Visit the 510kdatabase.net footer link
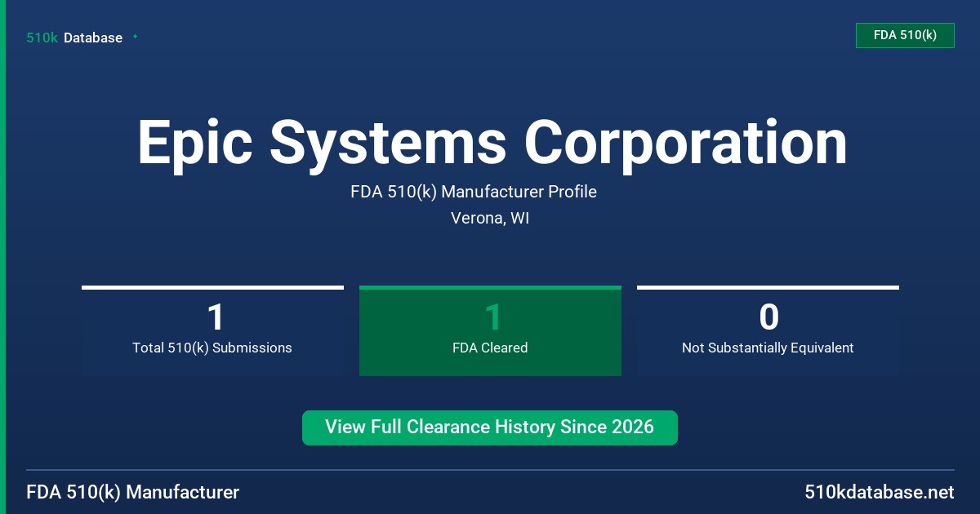 [880, 493]
